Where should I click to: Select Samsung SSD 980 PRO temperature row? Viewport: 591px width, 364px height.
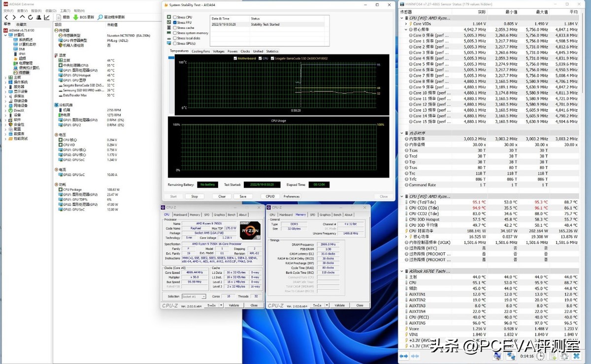pyautogui.click(x=83, y=91)
